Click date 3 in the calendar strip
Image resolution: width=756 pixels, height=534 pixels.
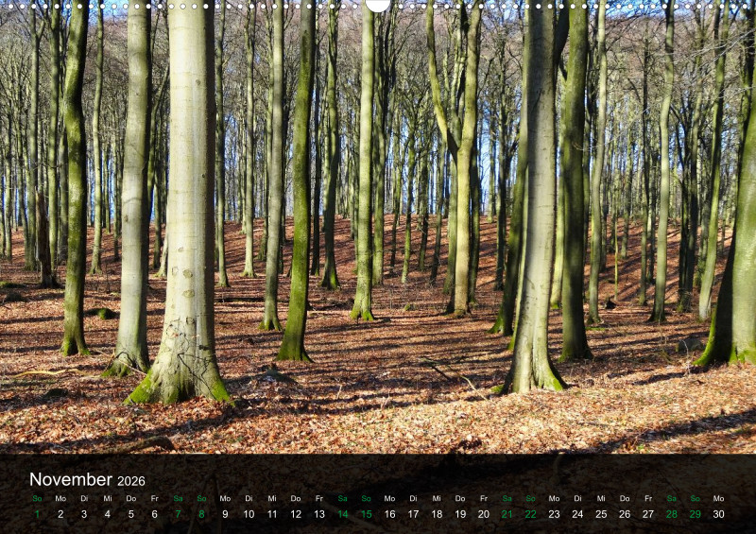pyautogui.click(x=84, y=514)
